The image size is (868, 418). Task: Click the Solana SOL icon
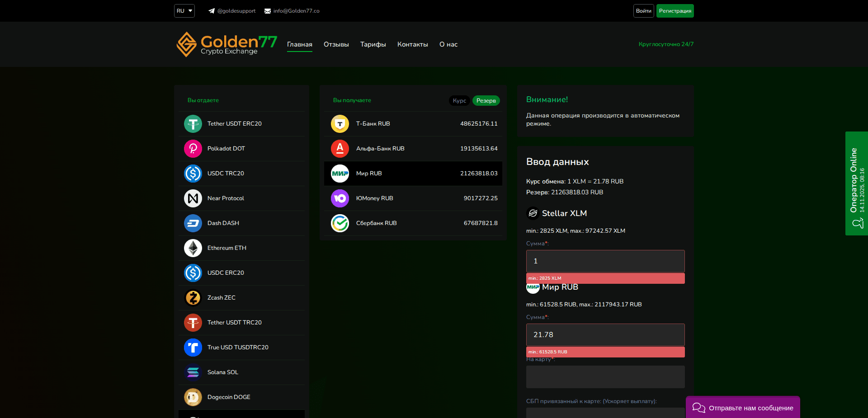point(193,372)
